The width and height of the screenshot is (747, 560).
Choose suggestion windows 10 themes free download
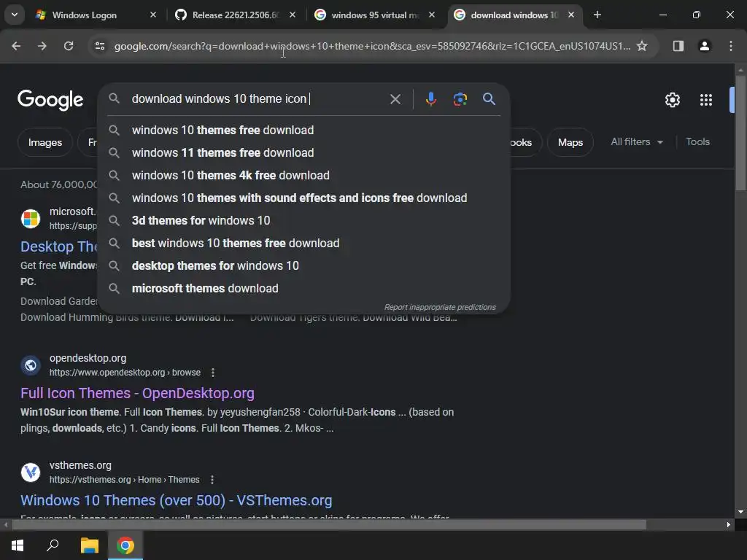304,130
